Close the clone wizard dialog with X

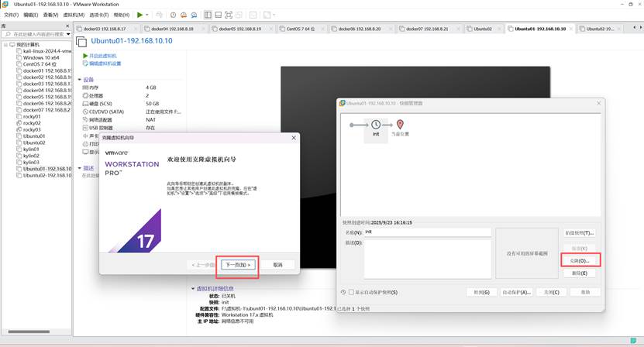point(294,138)
